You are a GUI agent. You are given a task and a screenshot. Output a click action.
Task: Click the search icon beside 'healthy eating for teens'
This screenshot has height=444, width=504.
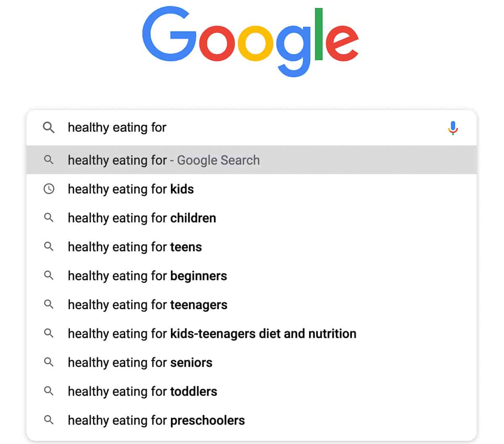click(49, 247)
